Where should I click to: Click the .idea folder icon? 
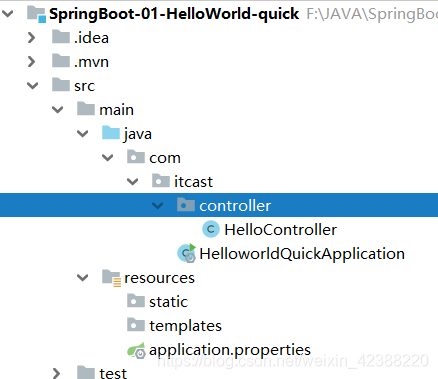pyautogui.click(x=61, y=37)
